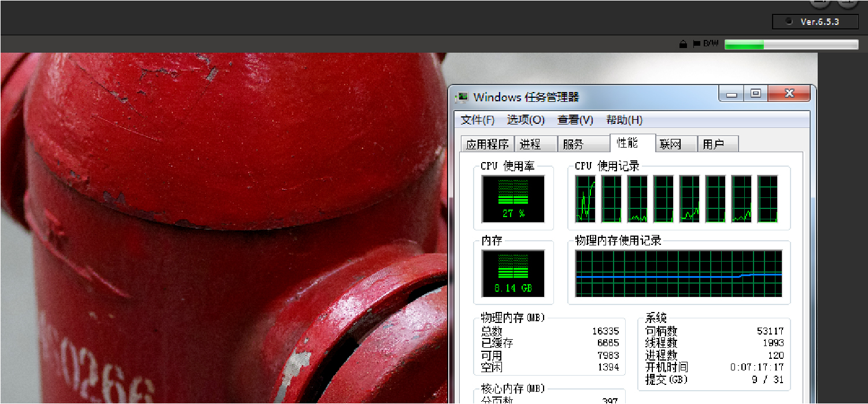Viewport: 868px width, 404px height.
Task: Click the 可用 value 7983
Action: pyautogui.click(x=608, y=355)
